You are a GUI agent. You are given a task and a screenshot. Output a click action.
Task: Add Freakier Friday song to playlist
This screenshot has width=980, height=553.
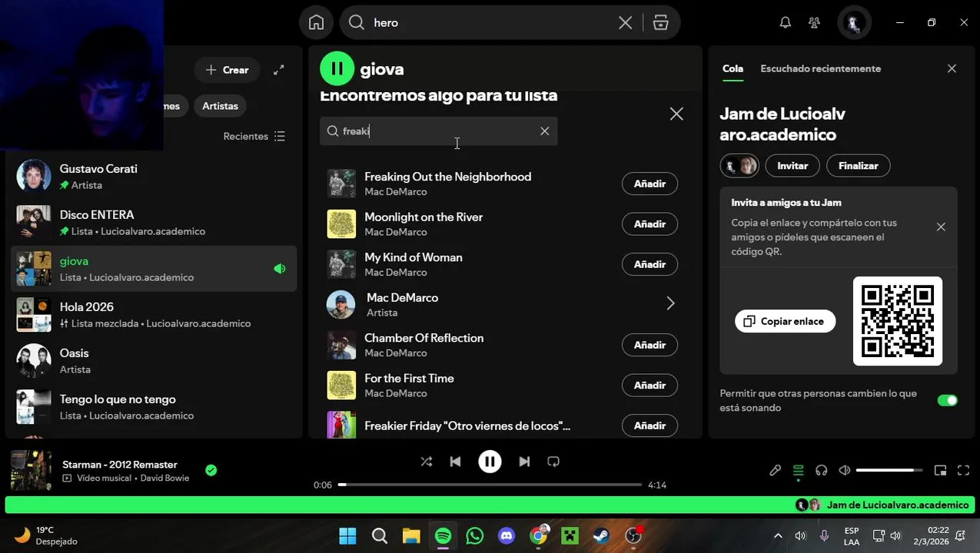649,426
